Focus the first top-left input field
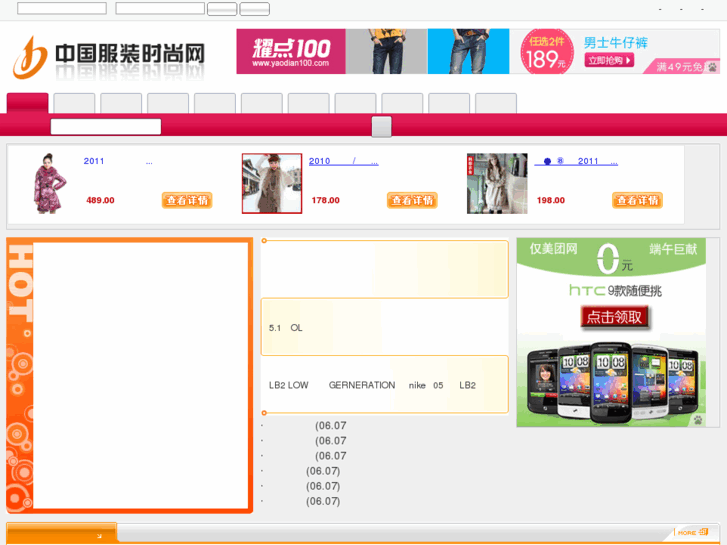 point(62,8)
